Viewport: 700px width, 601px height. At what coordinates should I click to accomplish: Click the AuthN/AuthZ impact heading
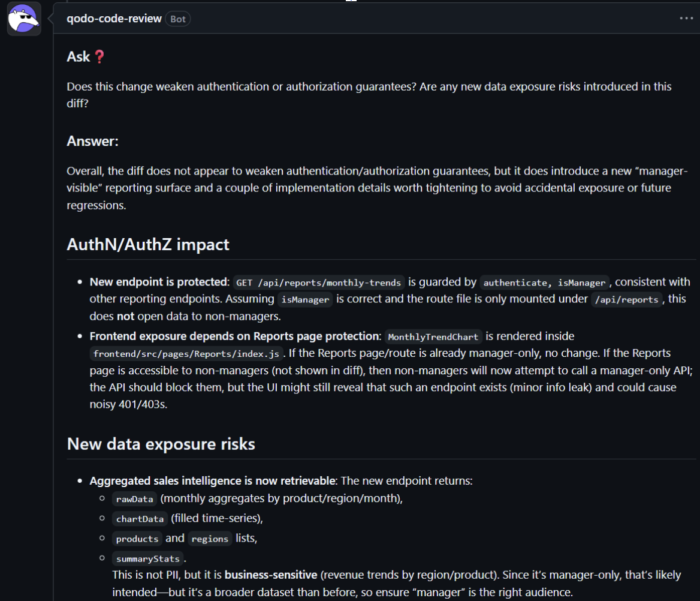[148, 245]
